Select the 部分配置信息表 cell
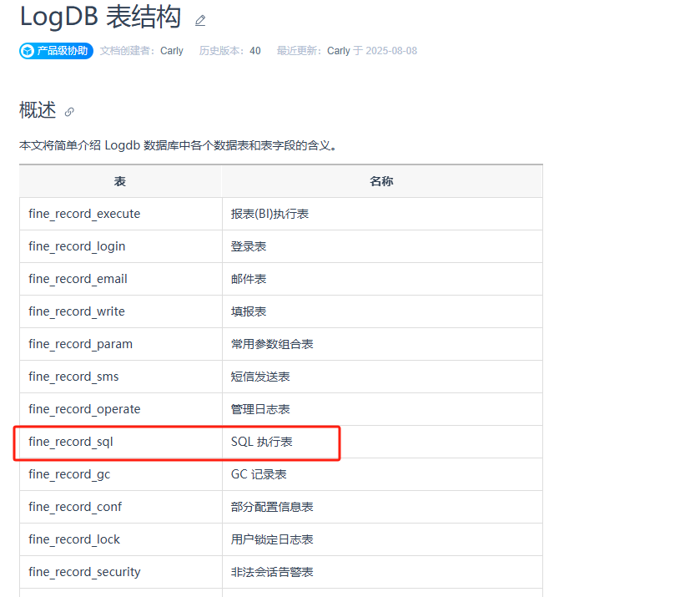The width and height of the screenshot is (700, 597). (382, 508)
